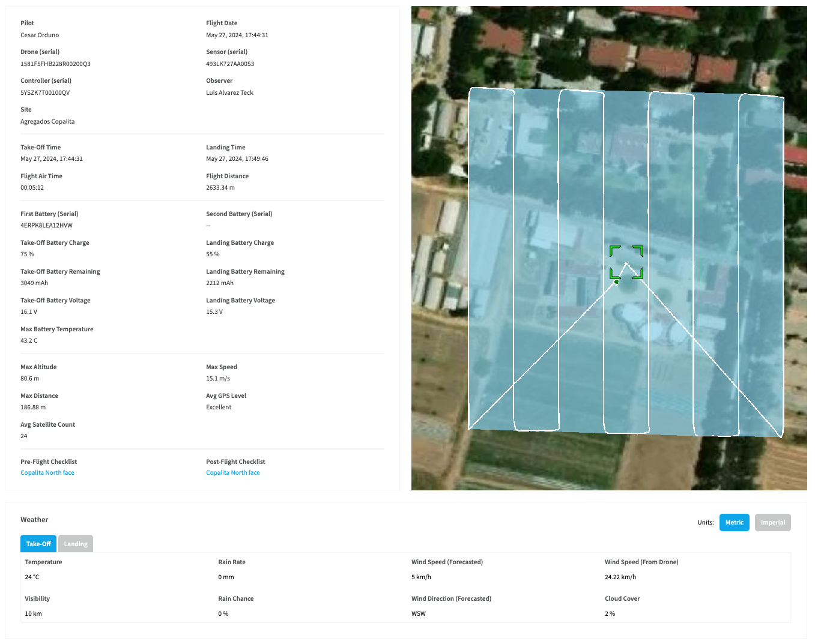Click cloud cover value 2 %
The width and height of the screenshot is (815, 644).
[x=610, y=614]
